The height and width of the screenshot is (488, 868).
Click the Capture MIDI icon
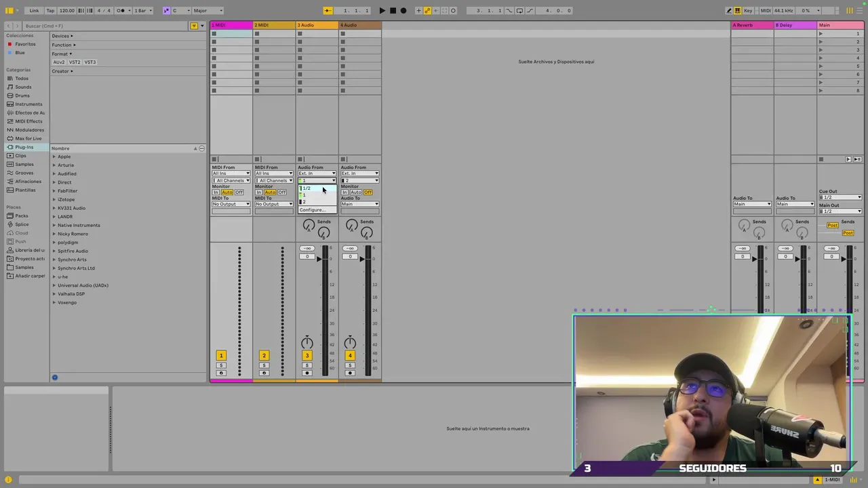click(x=444, y=10)
